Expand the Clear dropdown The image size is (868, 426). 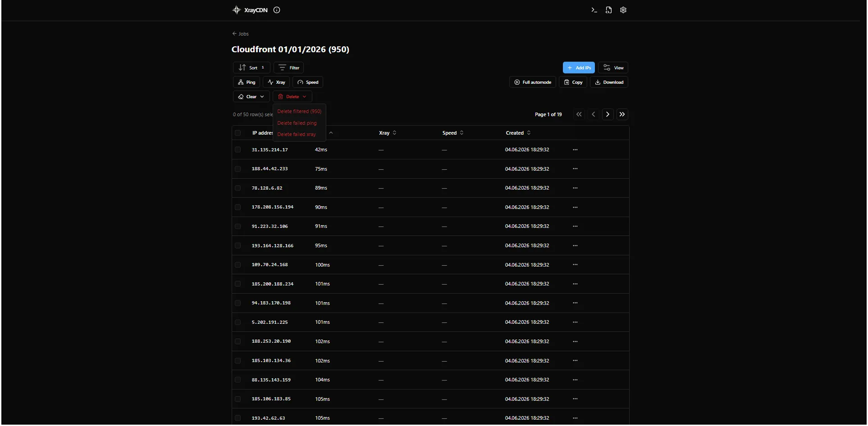point(251,96)
